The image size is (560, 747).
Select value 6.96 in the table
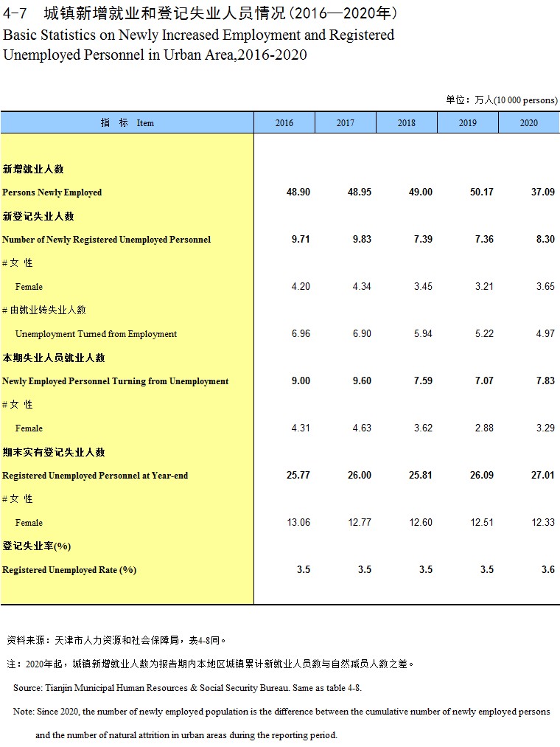301,333
